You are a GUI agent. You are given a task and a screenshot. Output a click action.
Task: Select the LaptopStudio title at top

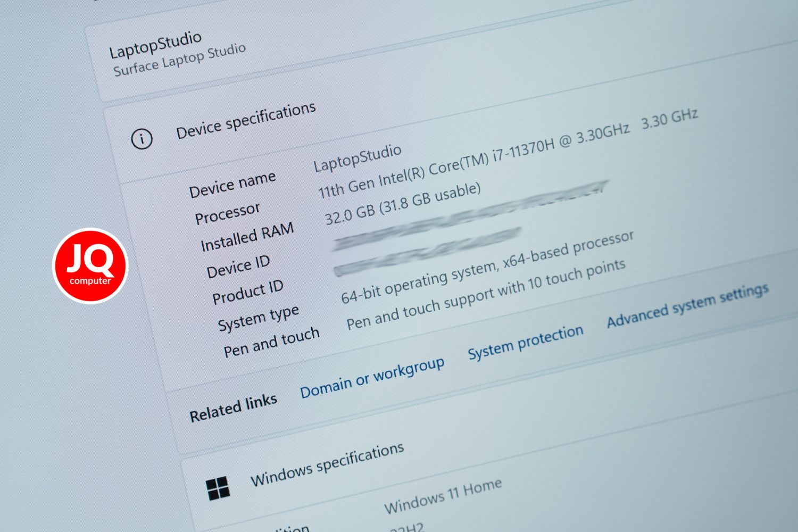click(x=155, y=45)
